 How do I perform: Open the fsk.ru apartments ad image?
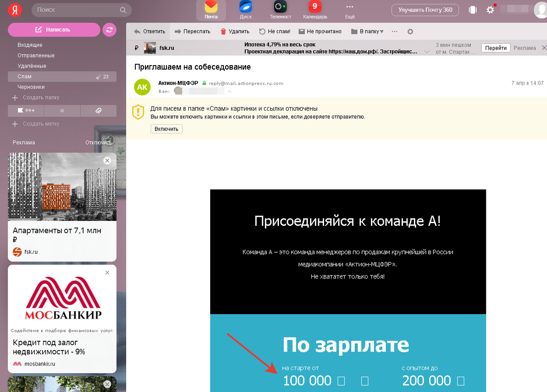[62, 187]
